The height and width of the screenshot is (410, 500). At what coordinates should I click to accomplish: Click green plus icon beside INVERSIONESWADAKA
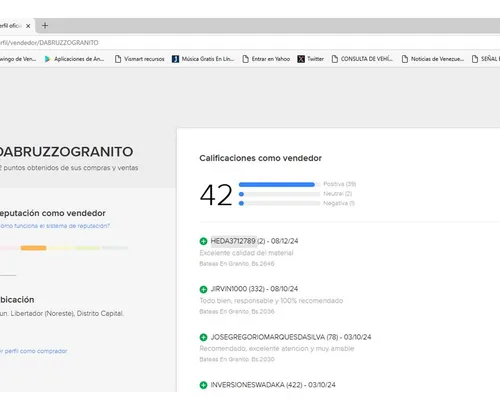pos(203,385)
